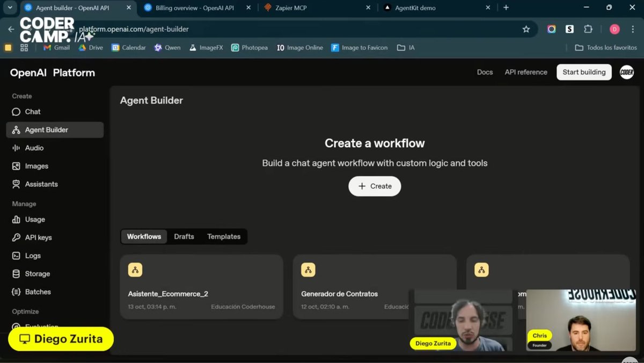Select Agent Builder sidebar item
This screenshot has width=644, height=363.
pyautogui.click(x=55, y=130)
